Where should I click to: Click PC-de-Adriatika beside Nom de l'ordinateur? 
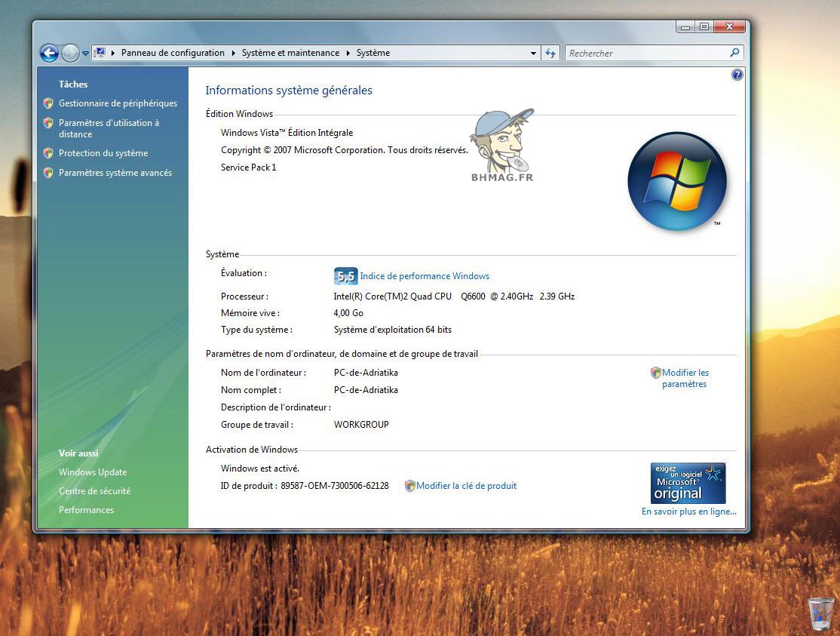pos(366,373)
